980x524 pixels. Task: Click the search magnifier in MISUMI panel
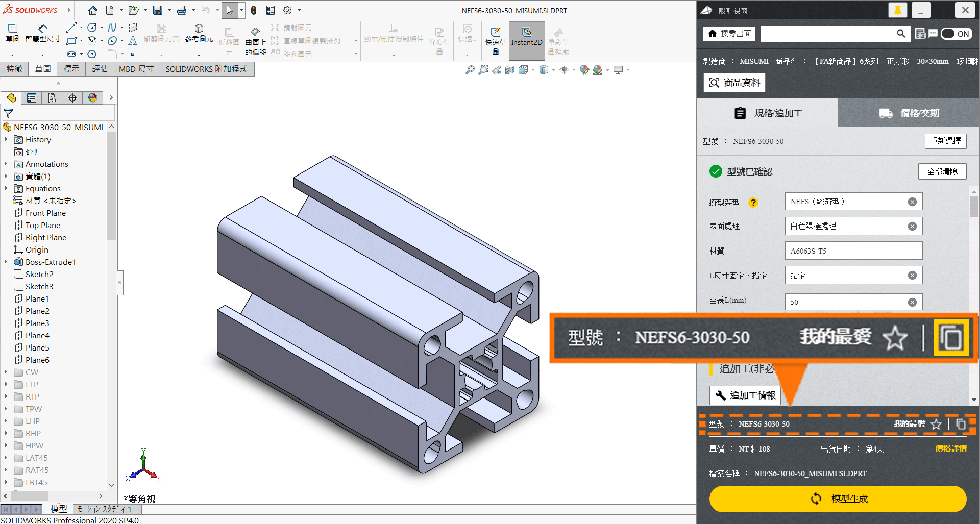click(901, 34)
